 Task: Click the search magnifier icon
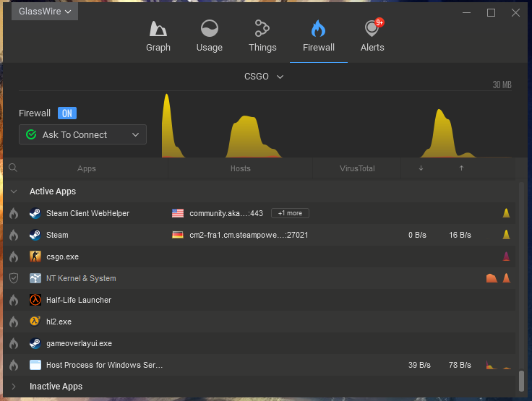coord(13,168)
